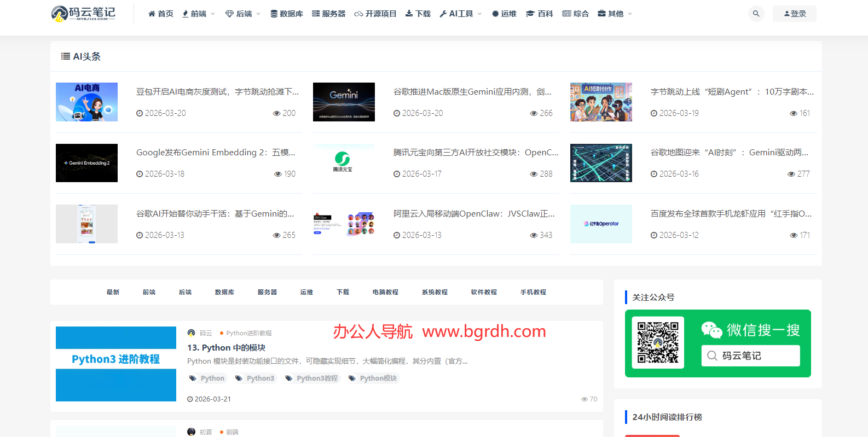Click date 2026-03-20 of 豆包 article
The image size is (868, 437).
coord(161,113)
